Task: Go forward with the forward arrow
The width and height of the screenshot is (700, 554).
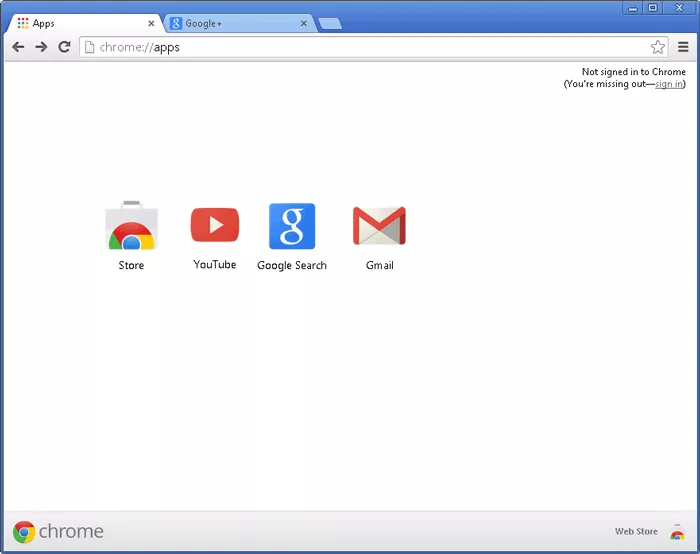Action: pos(41,47)
